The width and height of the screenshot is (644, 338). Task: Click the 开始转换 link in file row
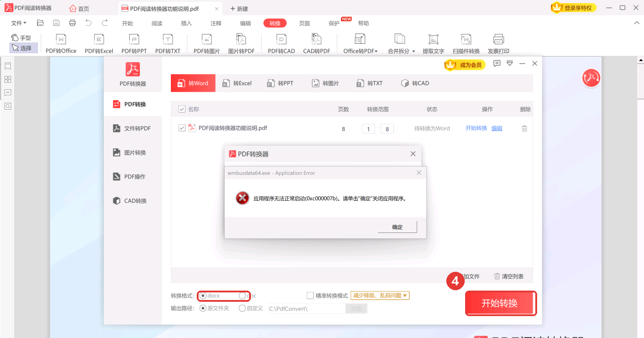[476, 128]
